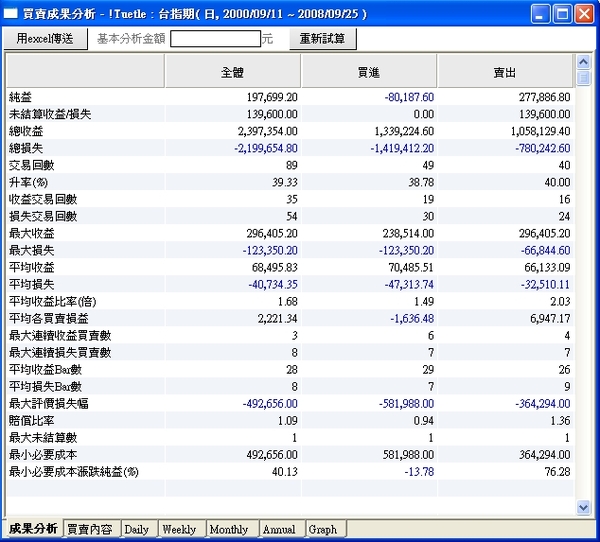The image size is (600, 542).
Task: Click the value -80,187.60
Action: coord(409,97)
